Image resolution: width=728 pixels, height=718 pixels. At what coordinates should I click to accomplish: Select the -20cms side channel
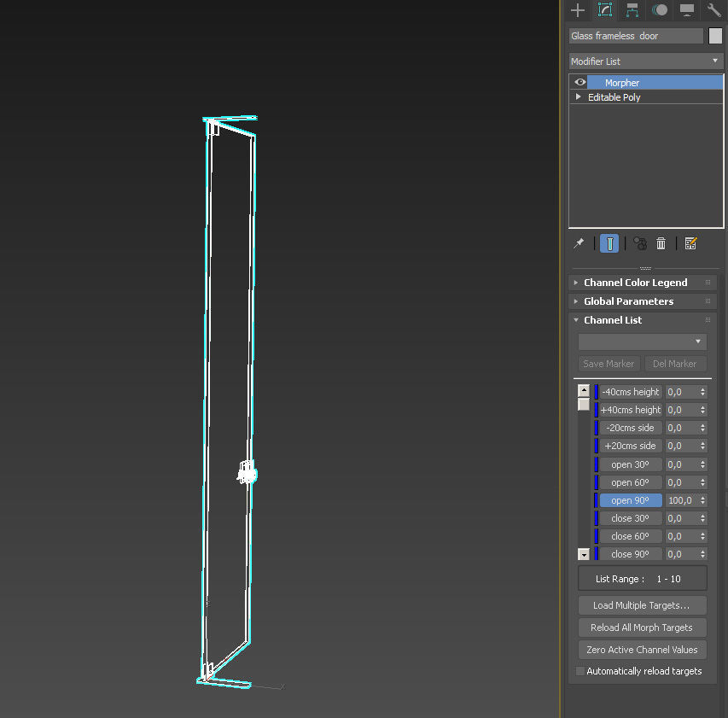tap(631, 428)
